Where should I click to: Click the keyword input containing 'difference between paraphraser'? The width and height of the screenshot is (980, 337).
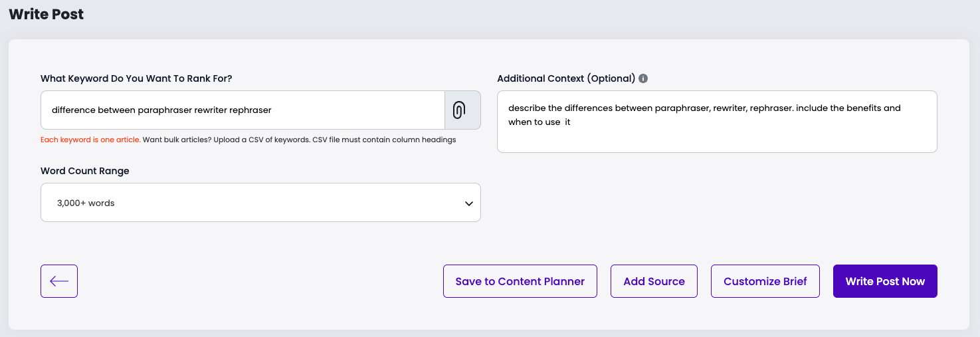pos(243,110)
